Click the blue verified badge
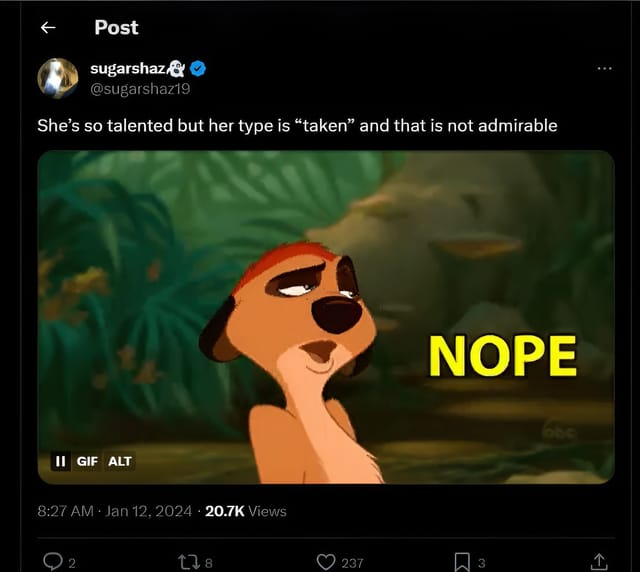 pos(199,68)
